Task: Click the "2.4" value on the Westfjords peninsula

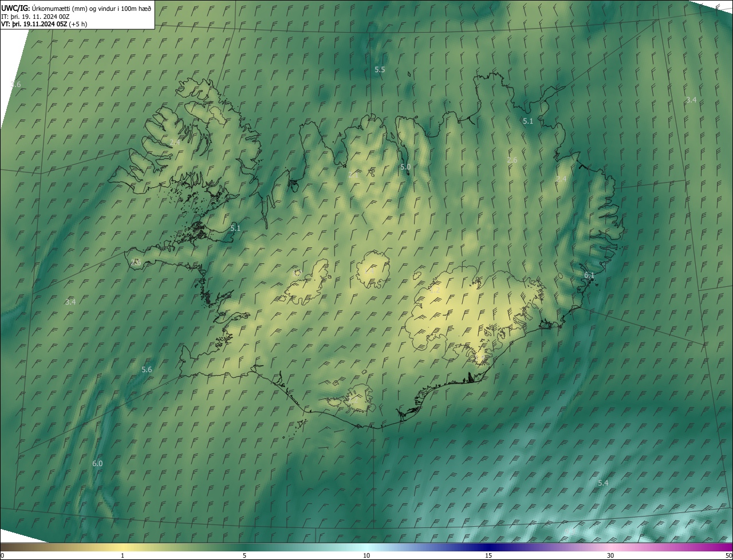Action: click(x=175, y=142)
